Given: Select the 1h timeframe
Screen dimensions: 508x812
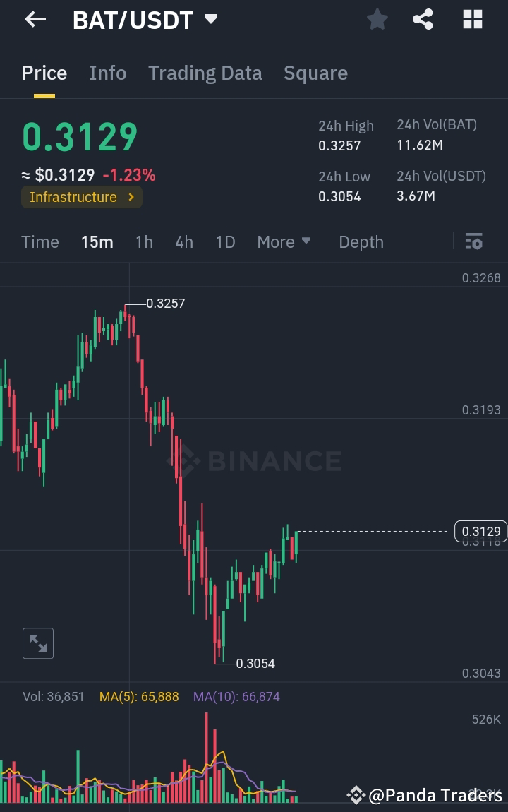Looking at the screenshot, I should tap(143, 241).
